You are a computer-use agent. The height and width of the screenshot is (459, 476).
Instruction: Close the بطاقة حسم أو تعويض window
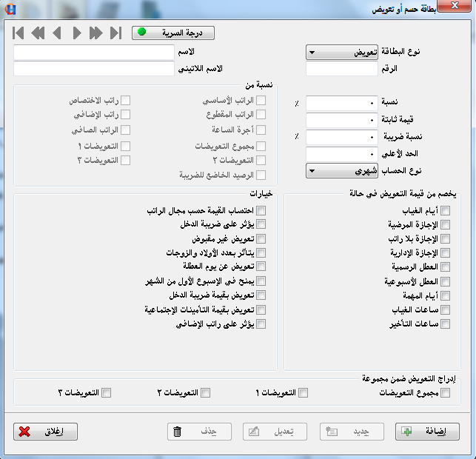coord(454,5)
